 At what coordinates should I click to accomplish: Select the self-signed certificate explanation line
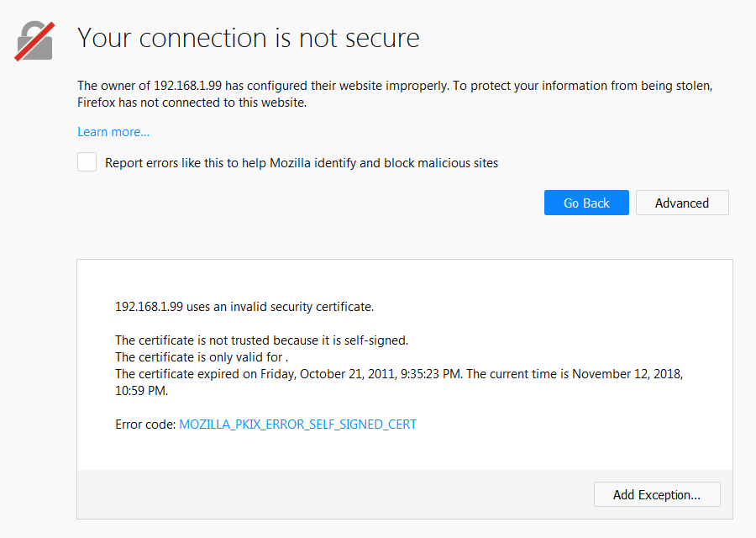click(261, 340)
